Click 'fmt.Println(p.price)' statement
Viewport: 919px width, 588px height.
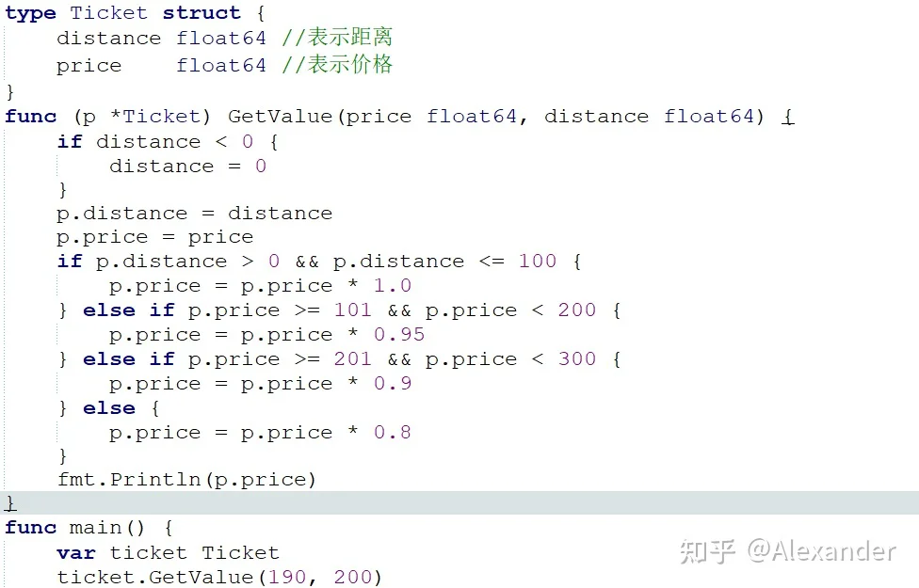coord(187,480)
